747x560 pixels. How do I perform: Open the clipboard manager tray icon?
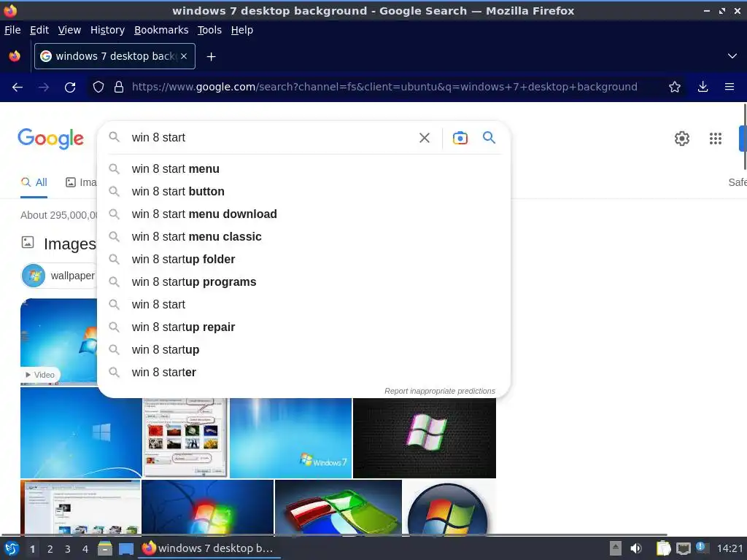pos(663,548)
